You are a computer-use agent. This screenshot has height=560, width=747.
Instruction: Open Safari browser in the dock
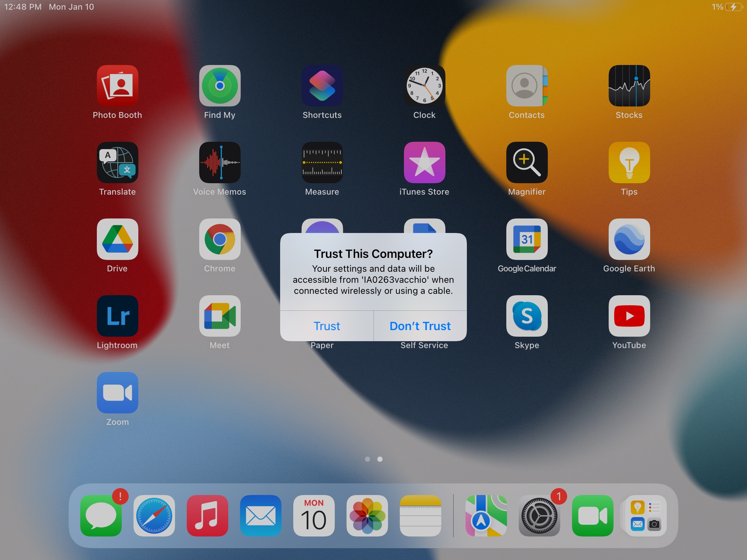coord(154,516)
